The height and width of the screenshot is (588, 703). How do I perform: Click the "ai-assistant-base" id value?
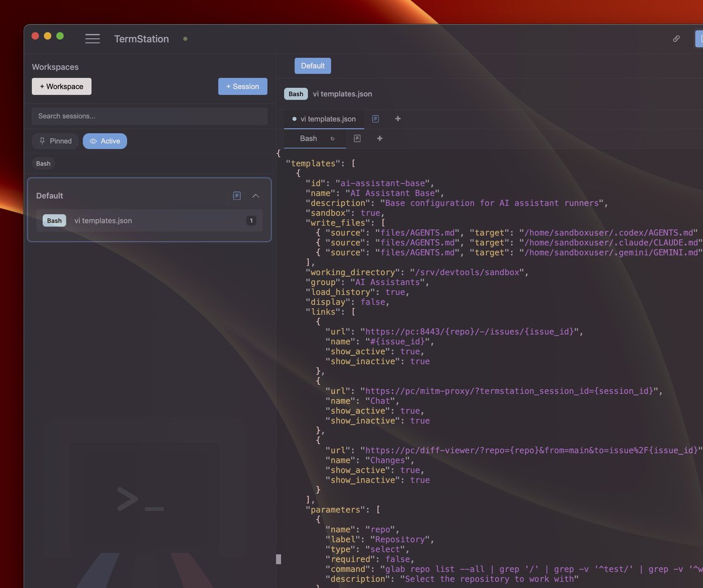pyautogui.click(x=384, y=183)
